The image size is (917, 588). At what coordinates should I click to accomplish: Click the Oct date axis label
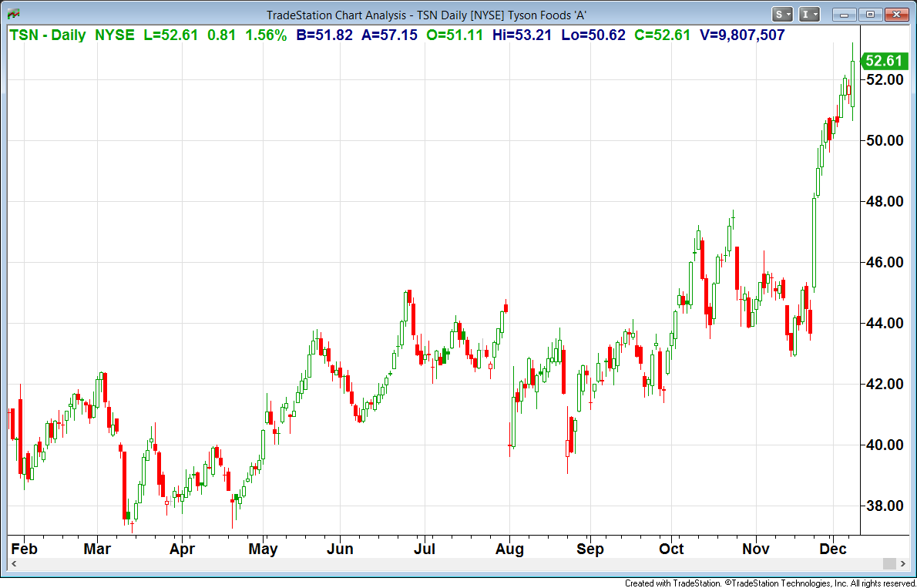pyautogui.click(x=671, y=549)
